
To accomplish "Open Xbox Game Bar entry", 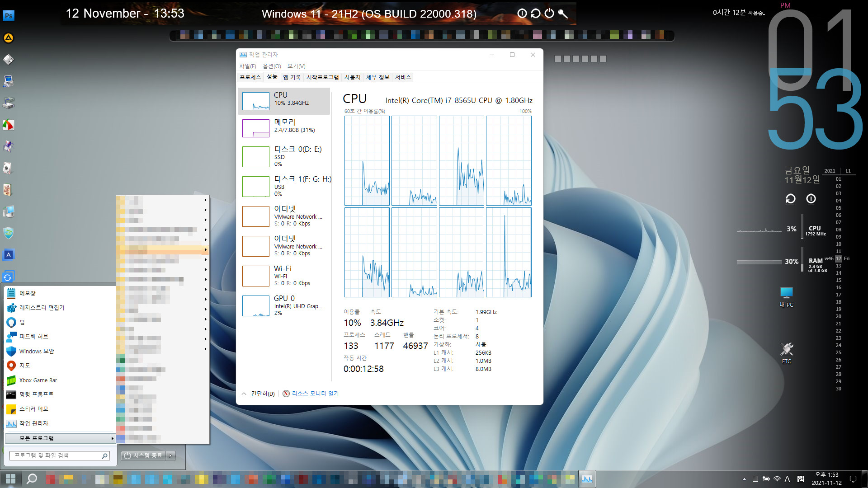I will pyautogui.click(x=60, y=380).
